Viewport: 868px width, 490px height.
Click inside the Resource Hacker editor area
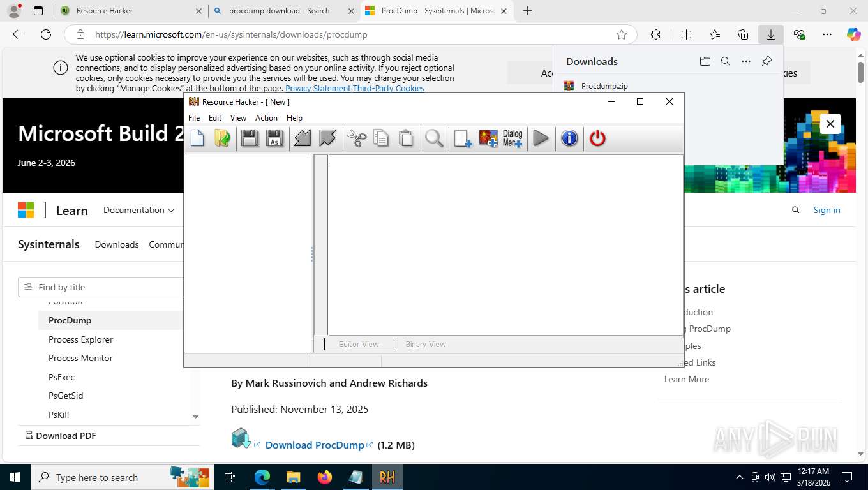505,244
